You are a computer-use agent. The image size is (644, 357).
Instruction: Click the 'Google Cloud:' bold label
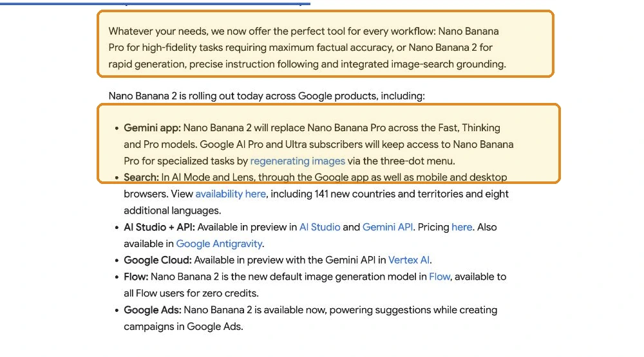(157, 260)
